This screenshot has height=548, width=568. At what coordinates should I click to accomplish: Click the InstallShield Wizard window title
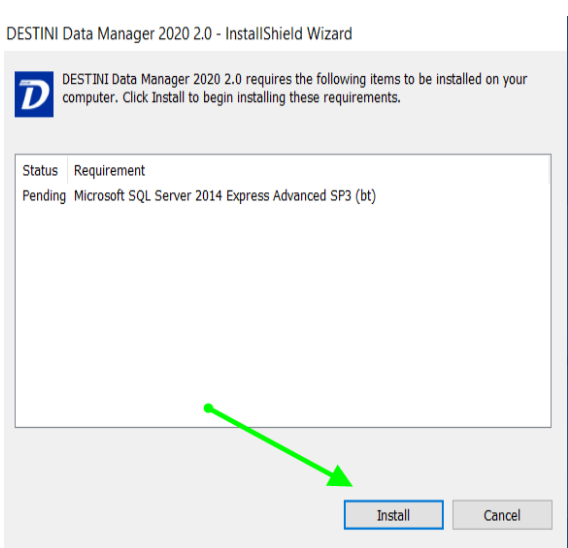(179, 34)
